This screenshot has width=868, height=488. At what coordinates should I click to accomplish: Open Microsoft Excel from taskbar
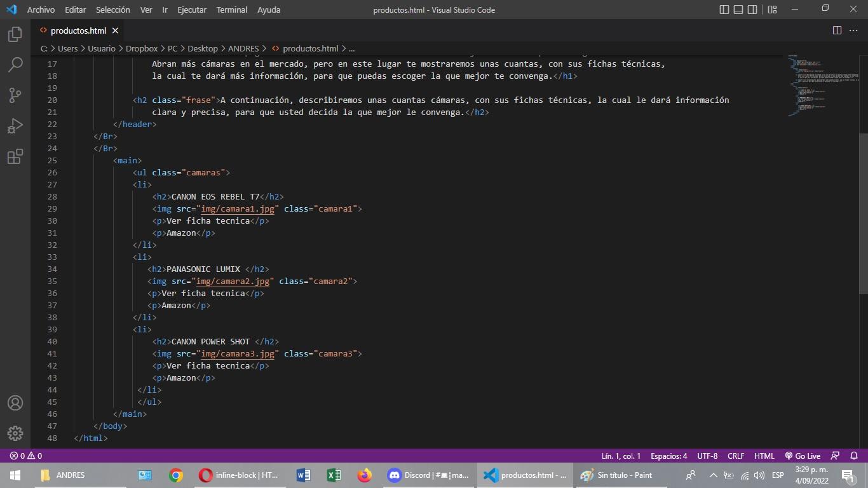coord(334,475)
